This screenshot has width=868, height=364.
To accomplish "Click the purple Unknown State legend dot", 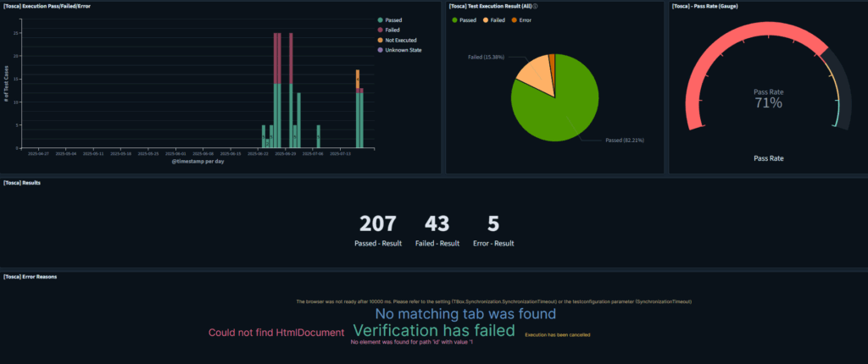I will [x=380, y=50].
